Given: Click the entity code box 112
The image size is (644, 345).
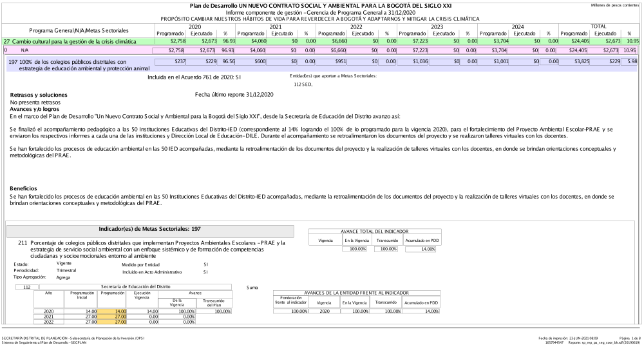Looking at the screenshot, I should 26,286.
